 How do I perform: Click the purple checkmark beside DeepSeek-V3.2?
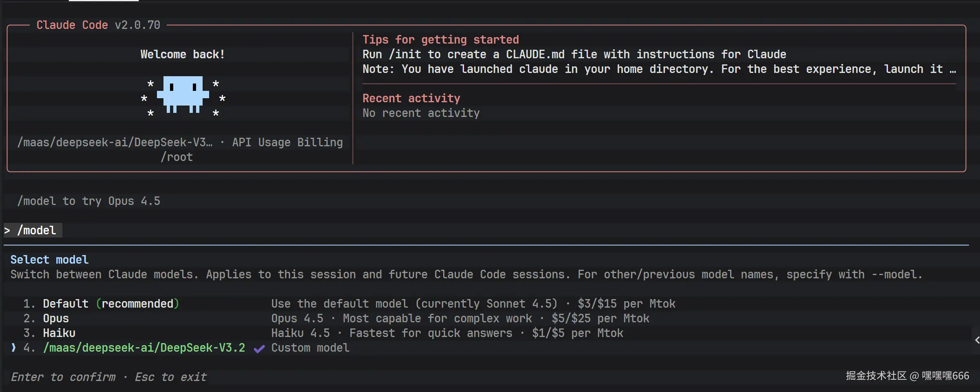[x=259, y=348]
